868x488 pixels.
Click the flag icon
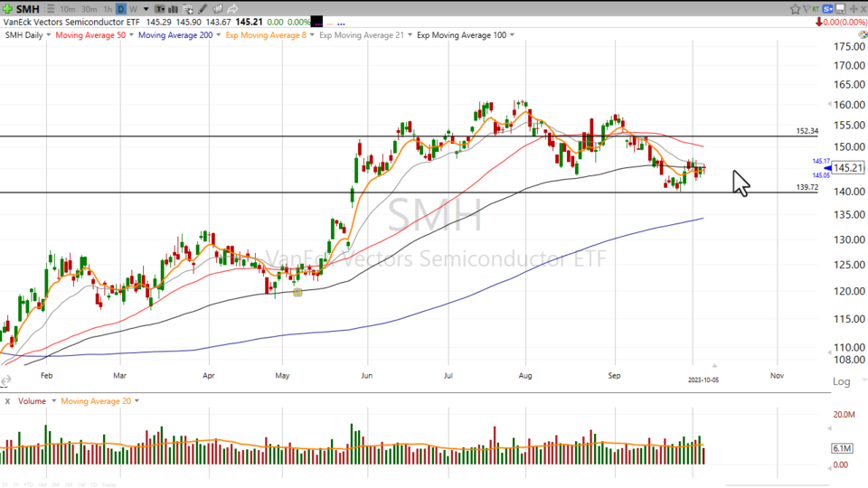807,9
